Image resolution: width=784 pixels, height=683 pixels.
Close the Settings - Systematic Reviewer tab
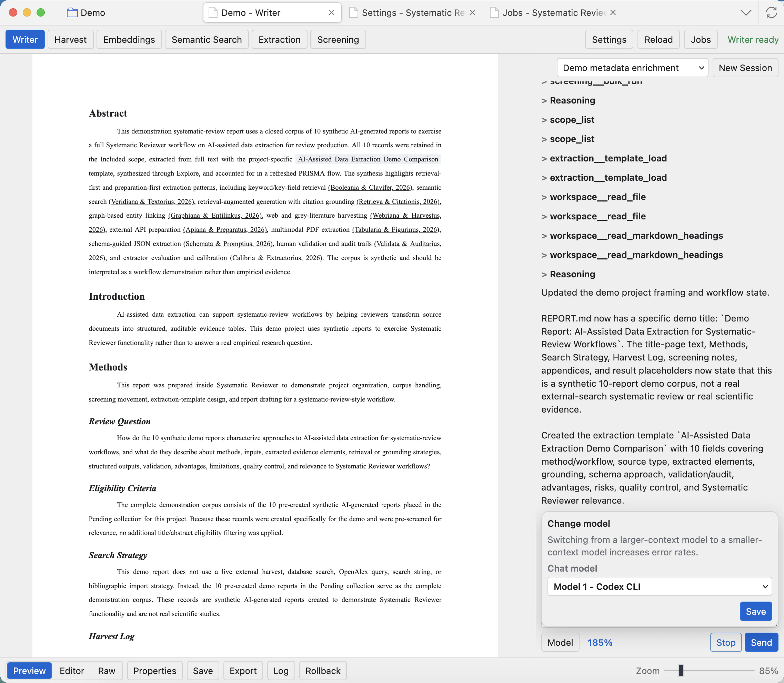coord(472,12)
